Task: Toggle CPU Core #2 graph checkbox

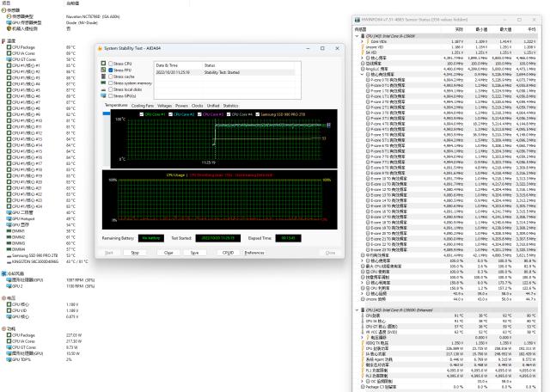Action: pos(170,114)
